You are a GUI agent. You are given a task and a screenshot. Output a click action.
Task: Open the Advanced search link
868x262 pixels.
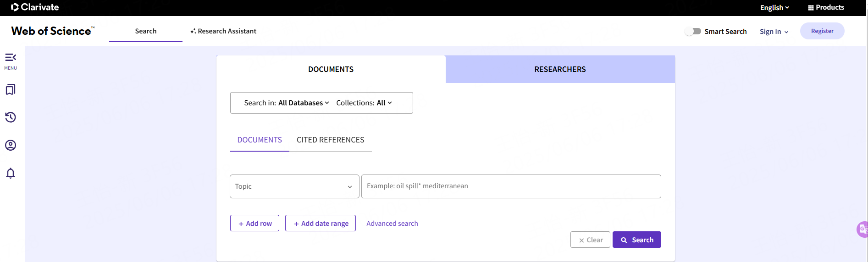click(x=392, y=224)
